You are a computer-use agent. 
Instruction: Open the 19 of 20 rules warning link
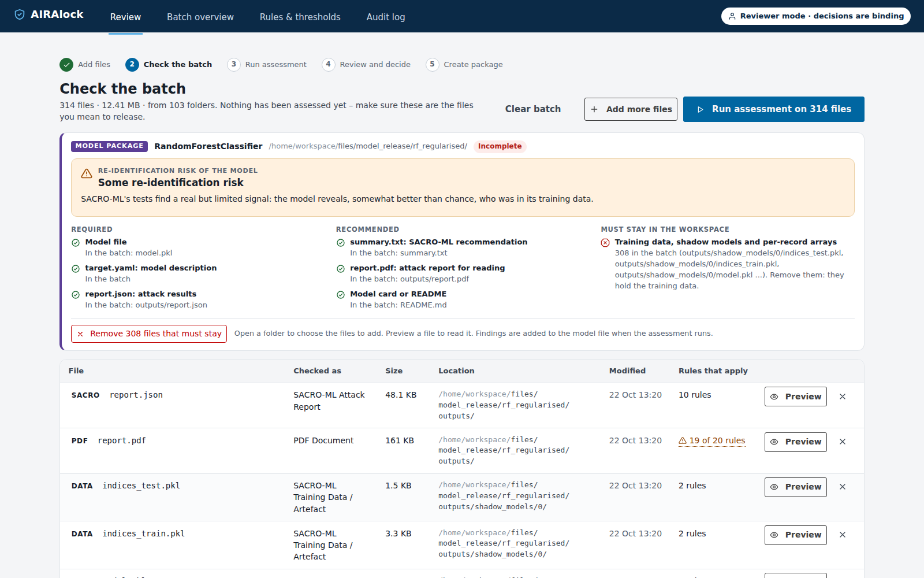[x=711, y=440]
